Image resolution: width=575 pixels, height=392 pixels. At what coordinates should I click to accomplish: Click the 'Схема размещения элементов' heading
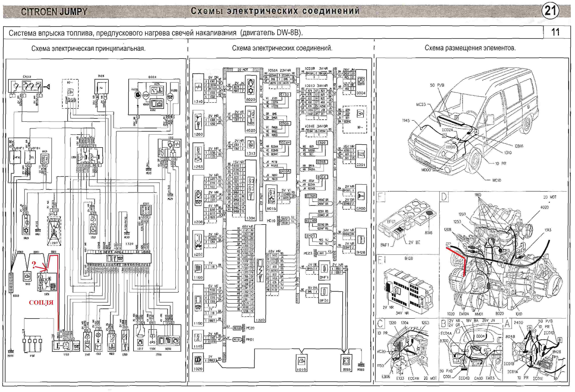[x=470, y=48]
